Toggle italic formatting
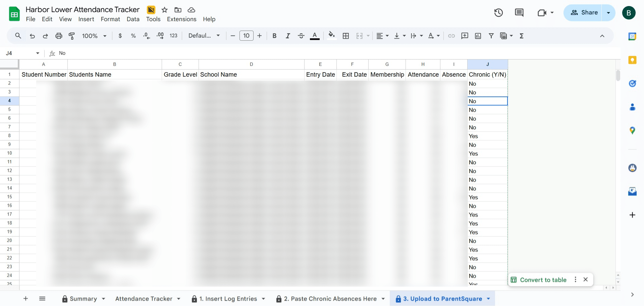 click(x=288, y=36)
